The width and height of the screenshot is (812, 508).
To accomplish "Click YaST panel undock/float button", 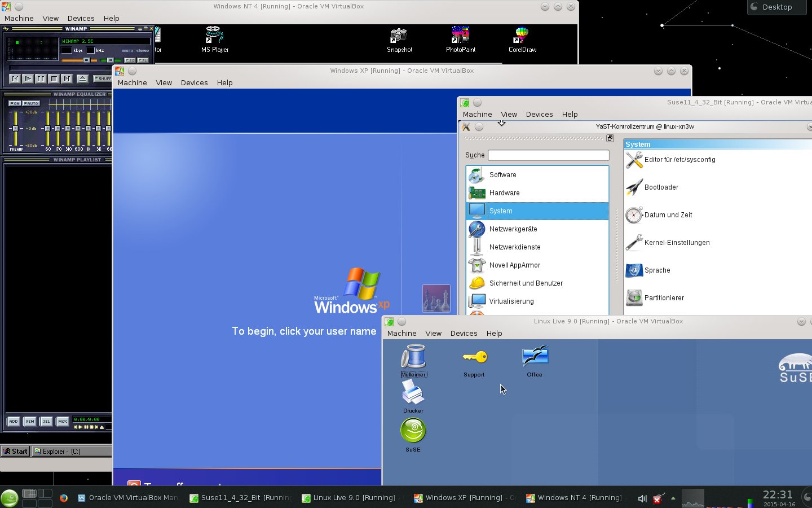I will pyautogui.click(x=610, y=138).
